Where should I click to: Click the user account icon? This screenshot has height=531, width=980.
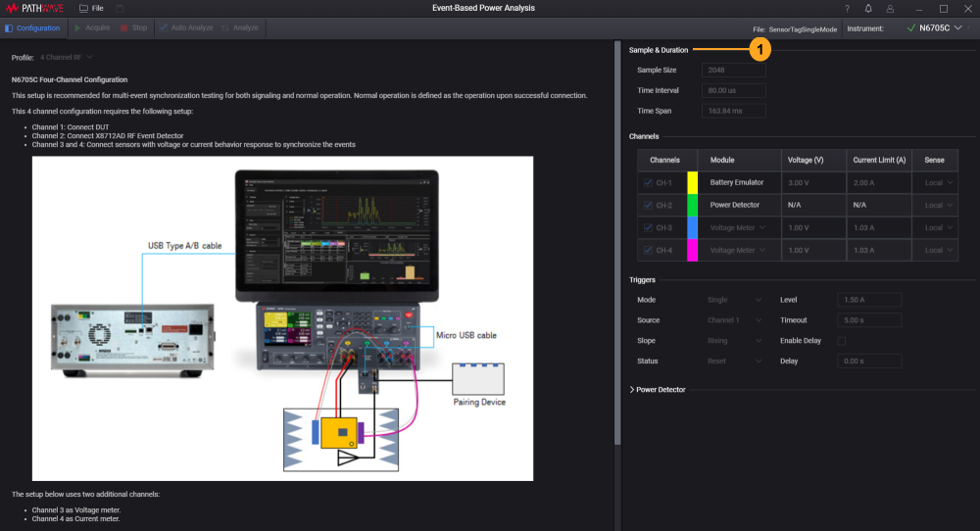[890, 9]
